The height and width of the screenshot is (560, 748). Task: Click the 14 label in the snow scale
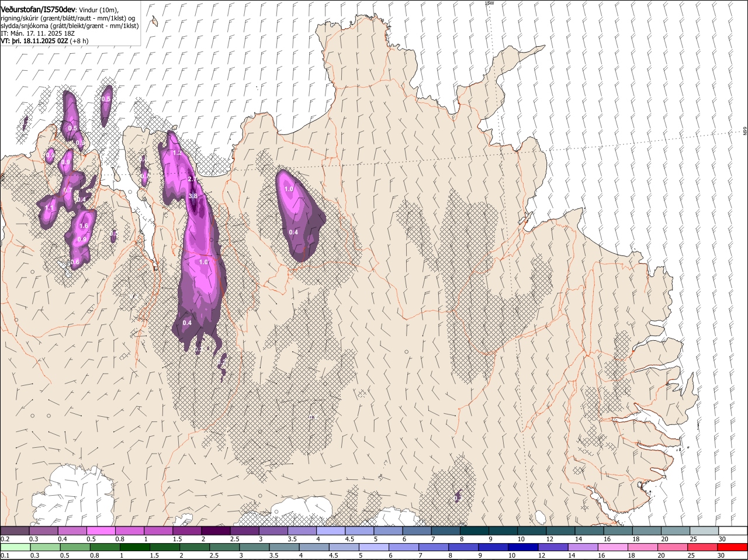tap(579, 538)
